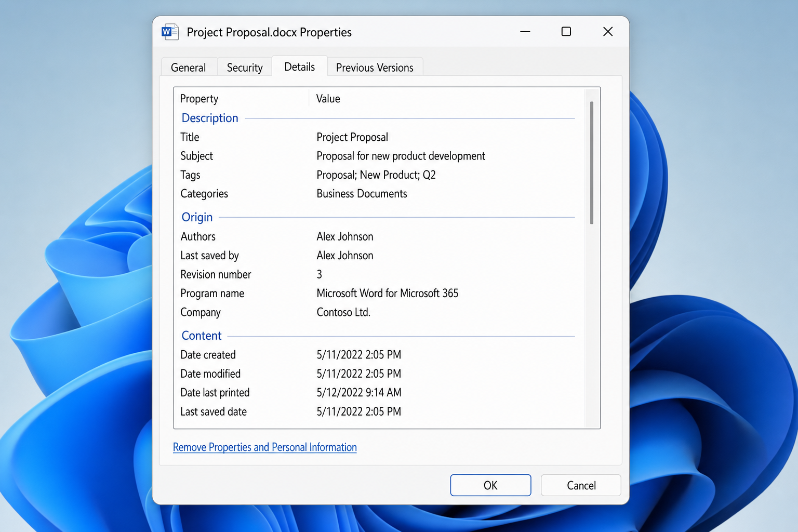Select the Date created label
Viewport: 798px width, 532px height.
click(208, 355)
